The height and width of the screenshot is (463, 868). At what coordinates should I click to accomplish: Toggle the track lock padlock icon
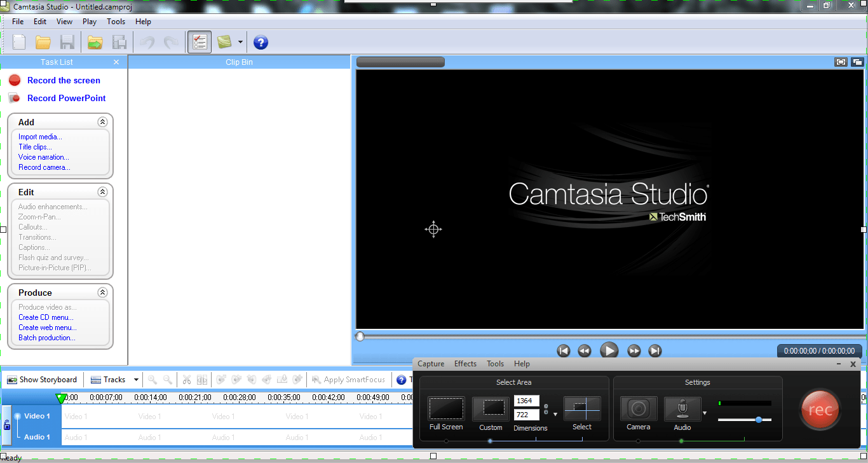(7, 425)
